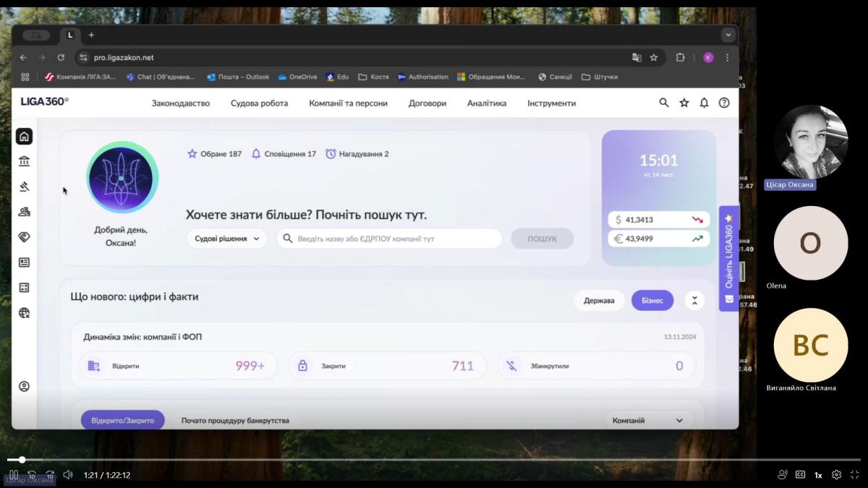Image resolution: width=868 pixels, height=488 pixels.
Task: Open the video volume control
Action: tap(68, 475)
